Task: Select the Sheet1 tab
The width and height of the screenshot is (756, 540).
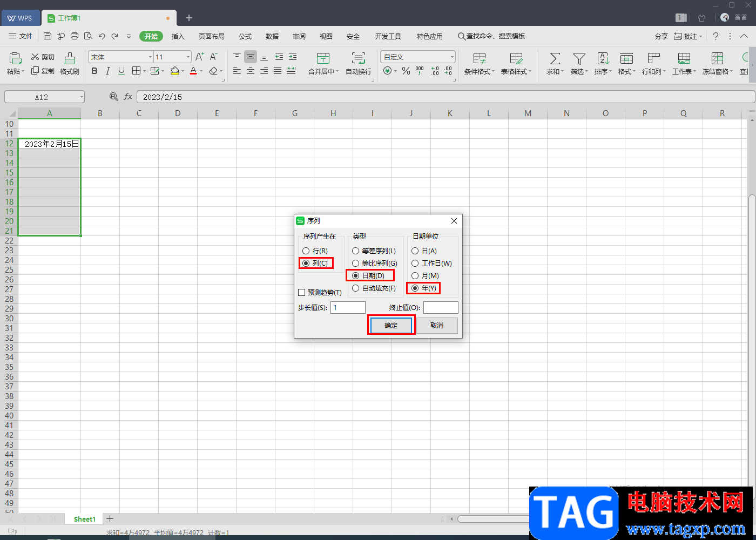Action: (x=85, y=519)
